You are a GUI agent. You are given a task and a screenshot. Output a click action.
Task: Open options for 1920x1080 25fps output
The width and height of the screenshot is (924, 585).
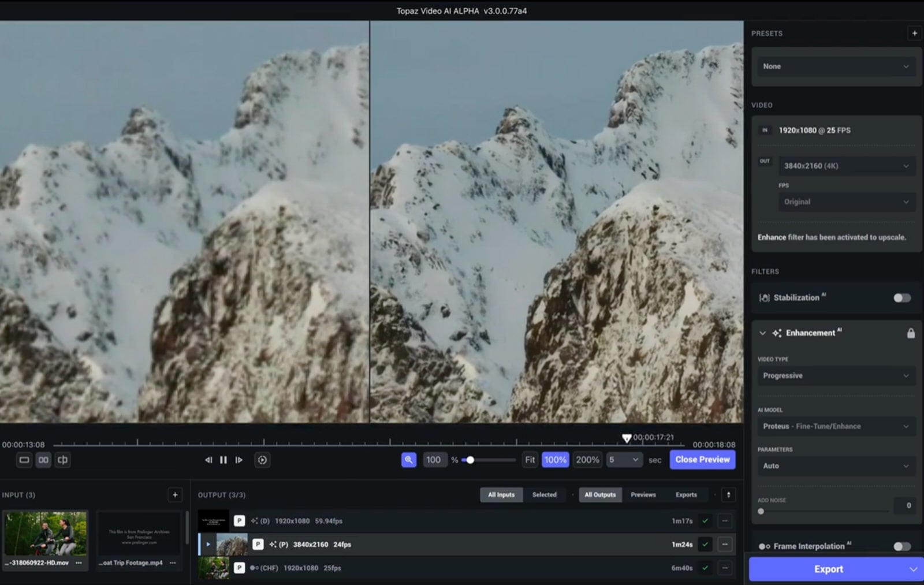pos(725,568)
